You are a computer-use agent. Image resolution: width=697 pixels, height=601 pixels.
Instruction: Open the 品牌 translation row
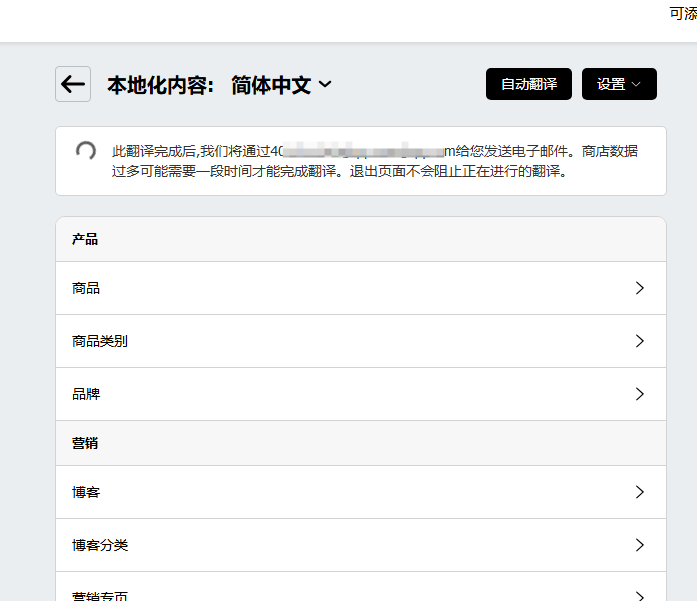[x=86, y=394]
